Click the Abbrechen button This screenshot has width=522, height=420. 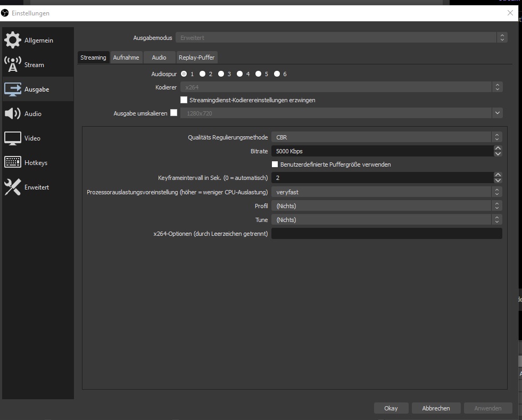[436, 408]
